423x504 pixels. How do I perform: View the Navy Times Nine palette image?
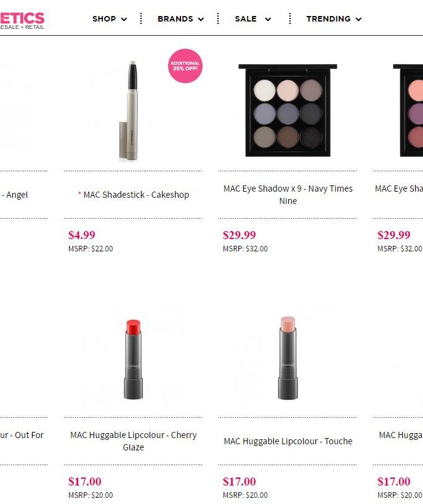(x=288, y=110)
